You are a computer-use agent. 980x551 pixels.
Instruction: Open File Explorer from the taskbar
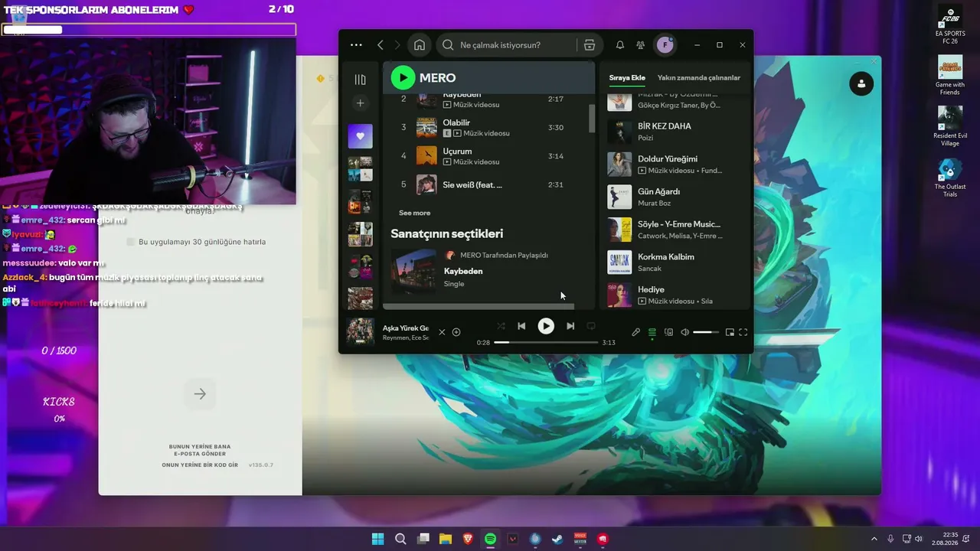(x=446, y=539)
